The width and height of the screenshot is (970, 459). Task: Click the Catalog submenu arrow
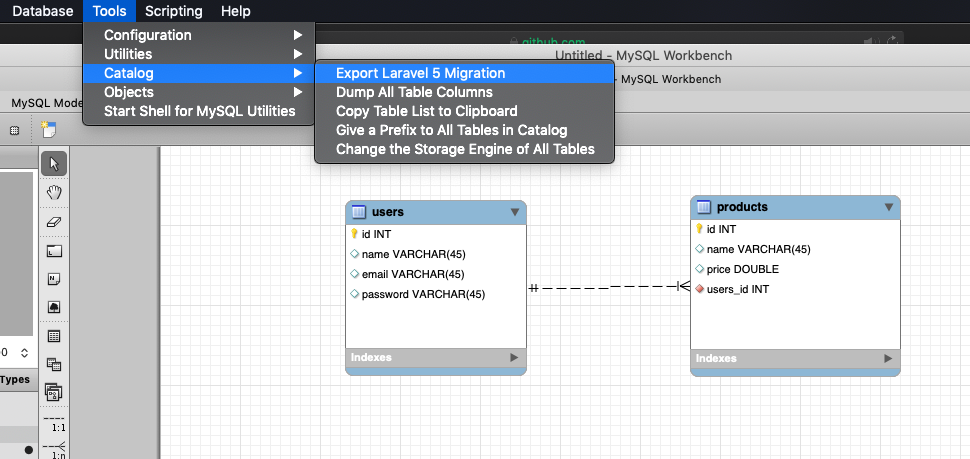[x=298, y=73]
